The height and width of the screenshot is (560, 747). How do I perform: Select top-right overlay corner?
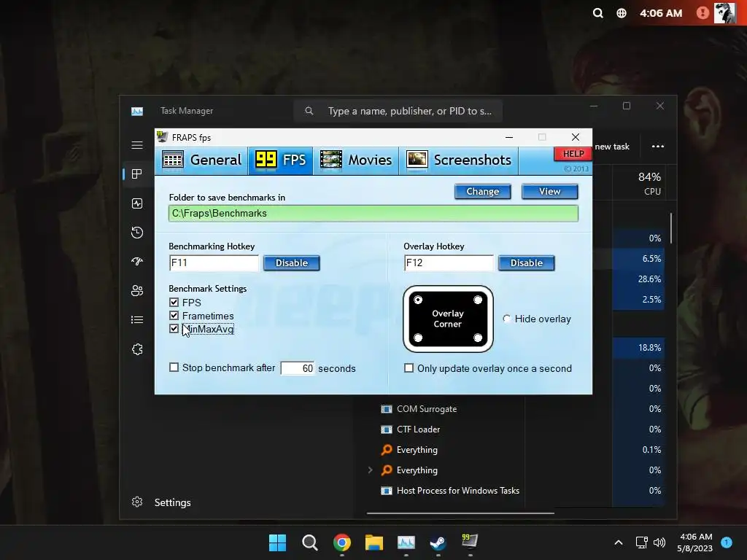pos(478,300)
